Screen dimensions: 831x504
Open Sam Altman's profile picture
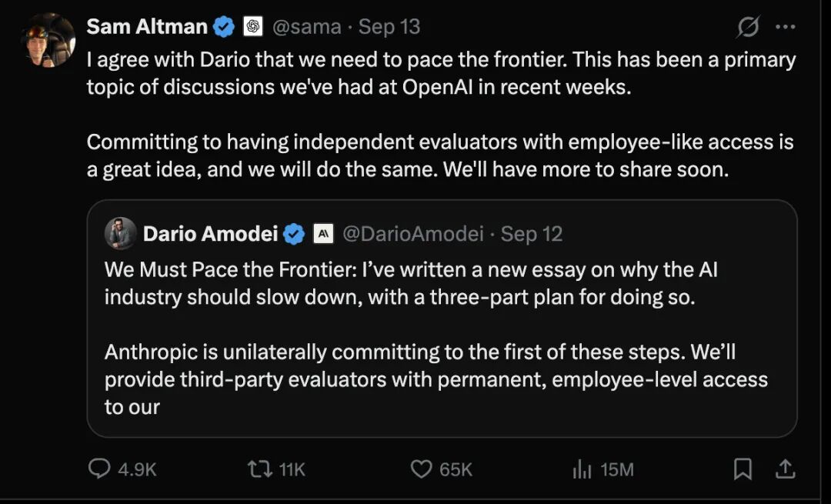[48, 40]
